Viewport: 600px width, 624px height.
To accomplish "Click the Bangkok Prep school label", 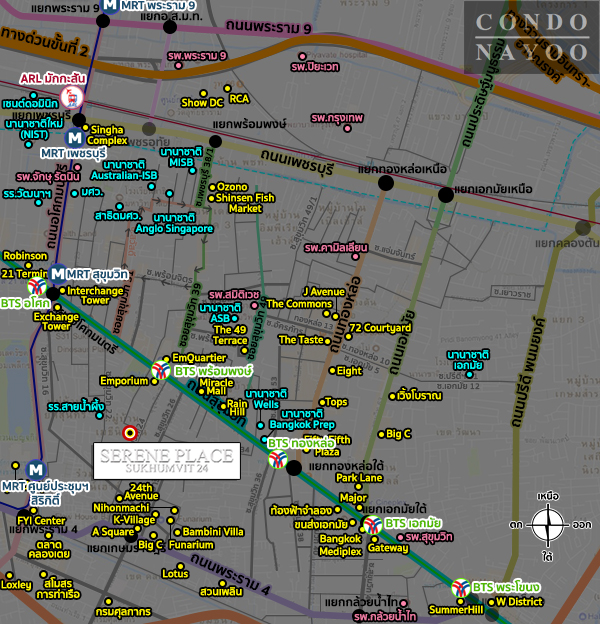I will point(302,419).
